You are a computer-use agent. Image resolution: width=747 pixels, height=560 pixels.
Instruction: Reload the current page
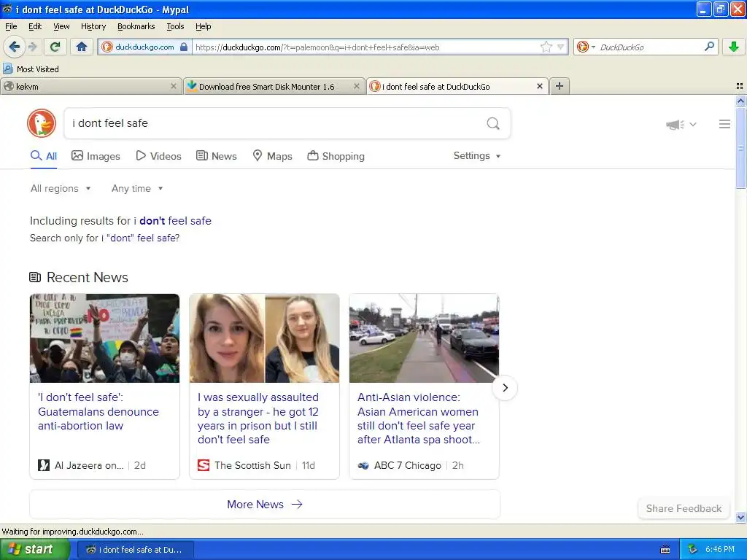(55, 47)
